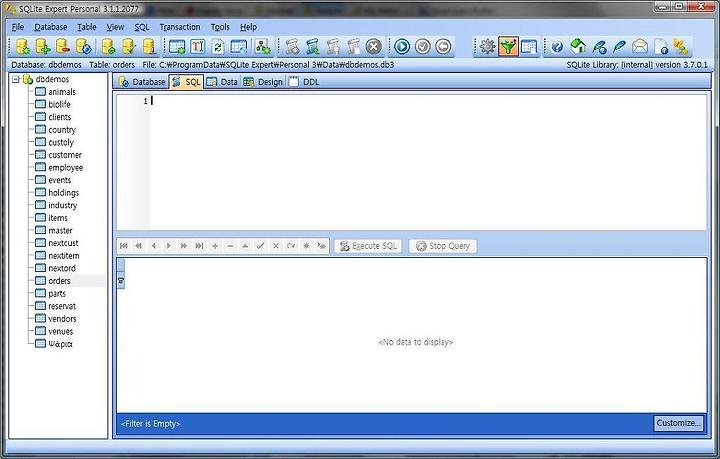Click the refresh page icon with green arrows
The height and width of the screenshot is (459, 720).
(218, 46)
